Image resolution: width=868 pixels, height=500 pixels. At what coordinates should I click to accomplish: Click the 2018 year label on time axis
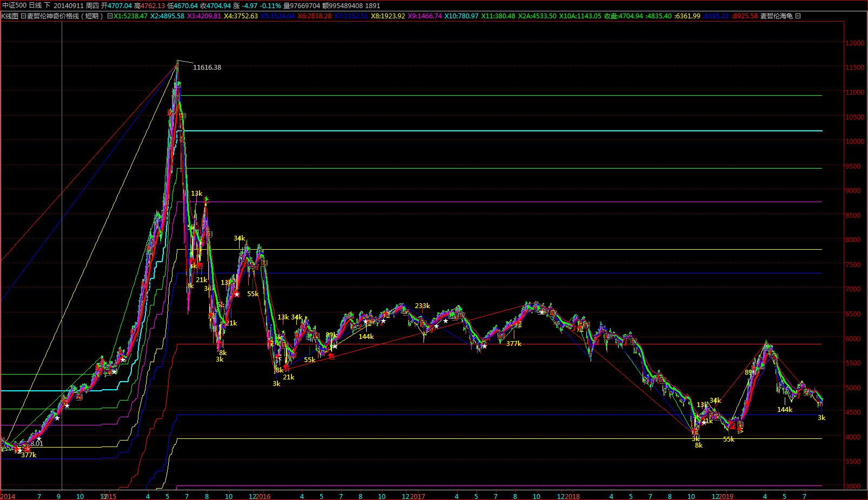coord(572,496)
